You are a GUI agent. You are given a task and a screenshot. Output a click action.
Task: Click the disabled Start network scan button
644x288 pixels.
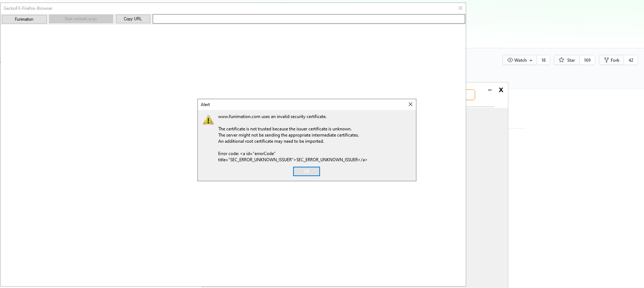click(x=81, y=19)
